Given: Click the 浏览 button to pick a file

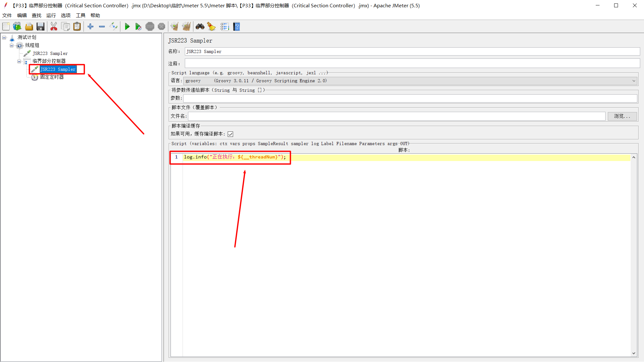Looking at the screenshot, I should coord(622,116).
